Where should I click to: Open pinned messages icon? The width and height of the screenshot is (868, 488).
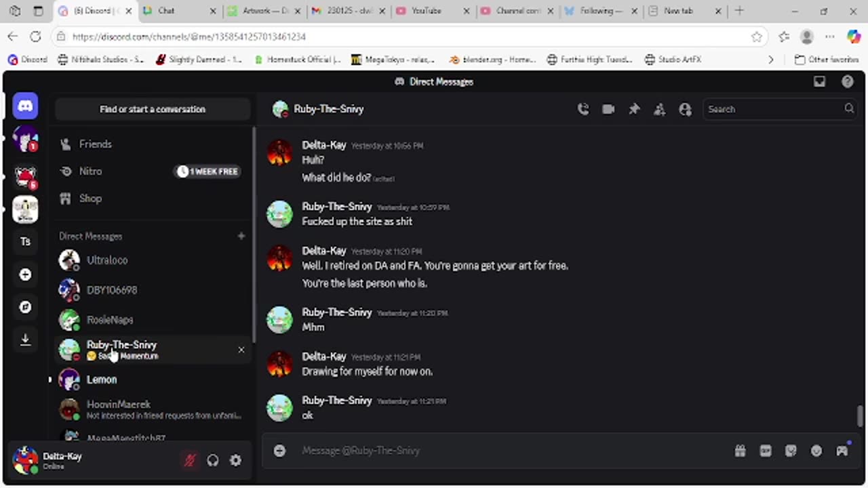[x=634, y=109]
